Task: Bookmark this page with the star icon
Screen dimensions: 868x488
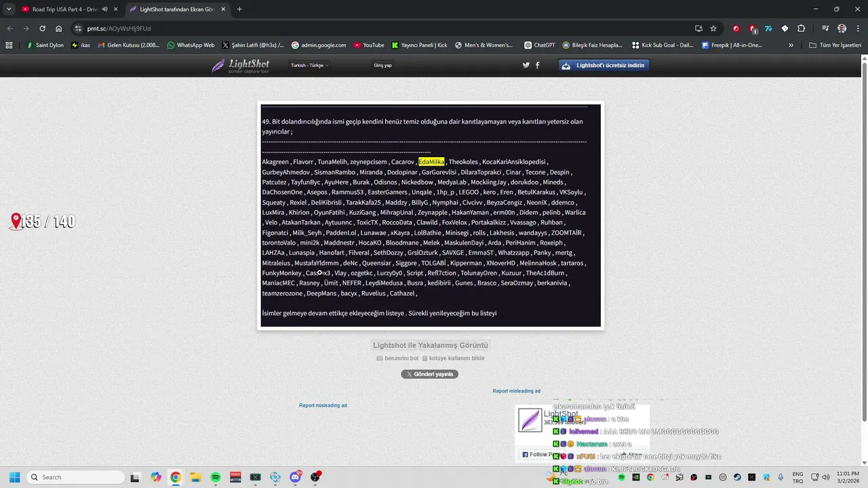Action: coord(713,28)
